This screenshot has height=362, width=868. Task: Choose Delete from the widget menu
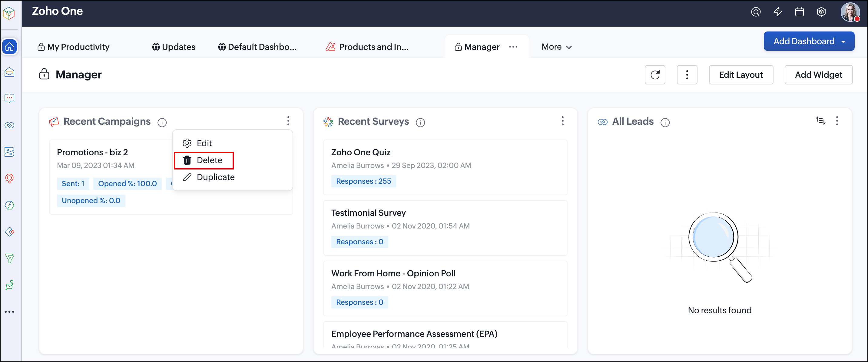[204, 160]
